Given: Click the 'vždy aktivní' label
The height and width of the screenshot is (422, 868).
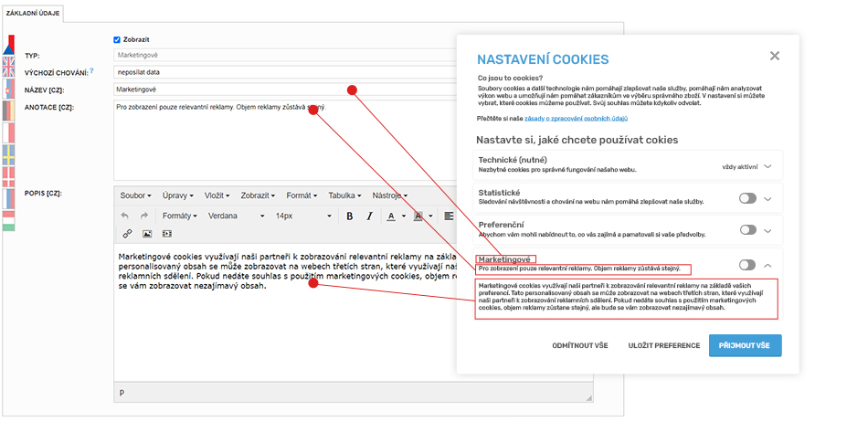Looking at the screenshot, I should pyautogui.click(x=739, y=166).
